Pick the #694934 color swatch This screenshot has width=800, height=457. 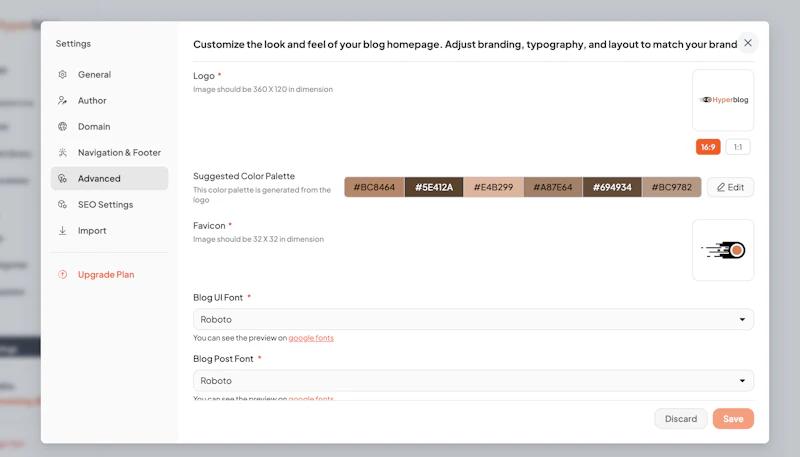coord(612,187)
